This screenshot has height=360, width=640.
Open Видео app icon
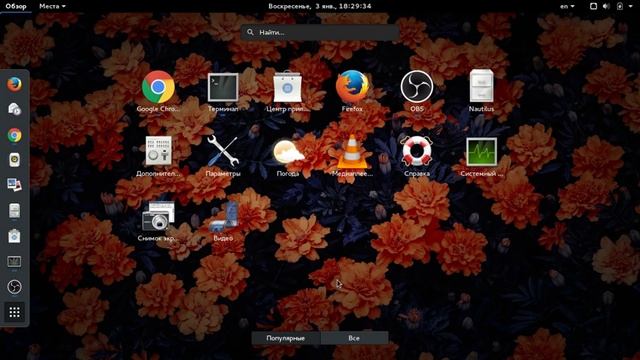223,216
